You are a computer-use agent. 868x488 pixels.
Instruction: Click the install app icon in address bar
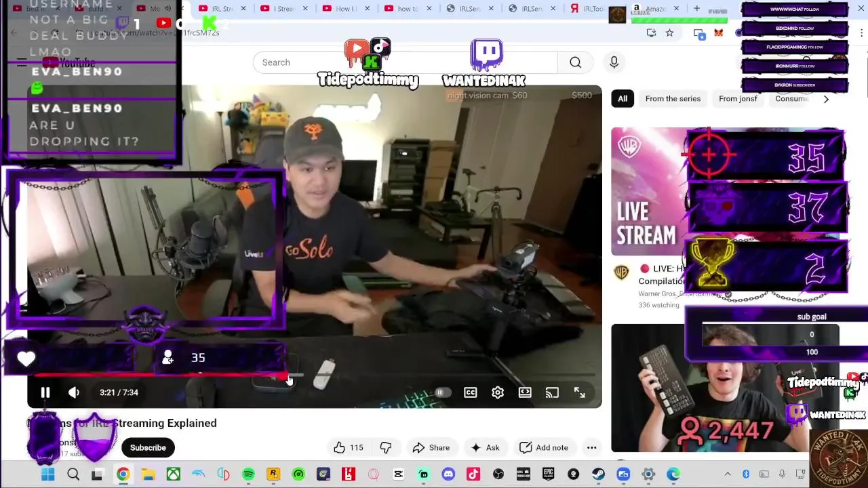[651, 33]
